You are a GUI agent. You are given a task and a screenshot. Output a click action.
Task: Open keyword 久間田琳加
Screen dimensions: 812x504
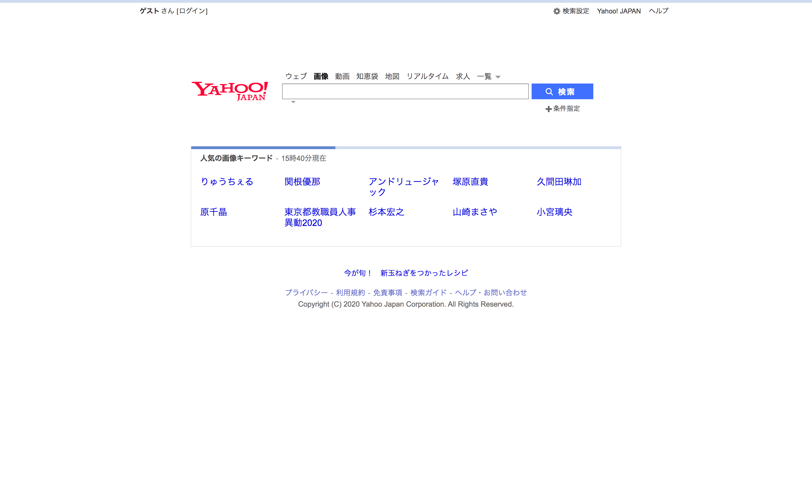pyautogui.click(x=559, y=182)
